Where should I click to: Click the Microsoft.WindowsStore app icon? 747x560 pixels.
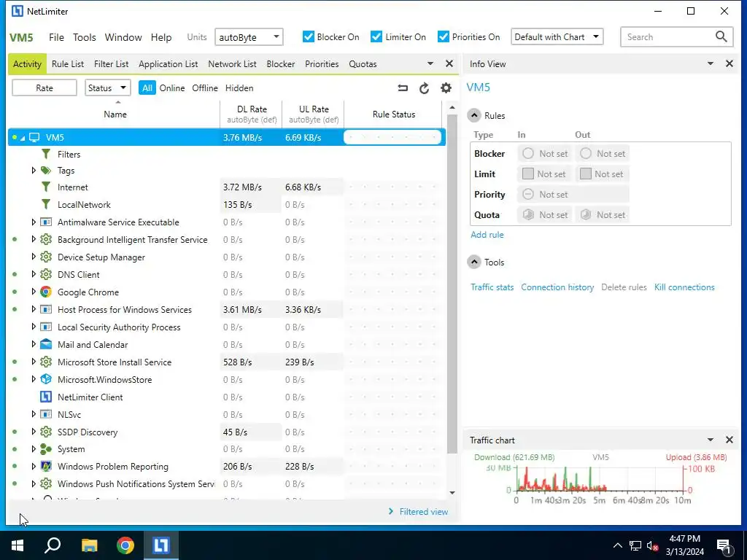click(x=46, y=379)
